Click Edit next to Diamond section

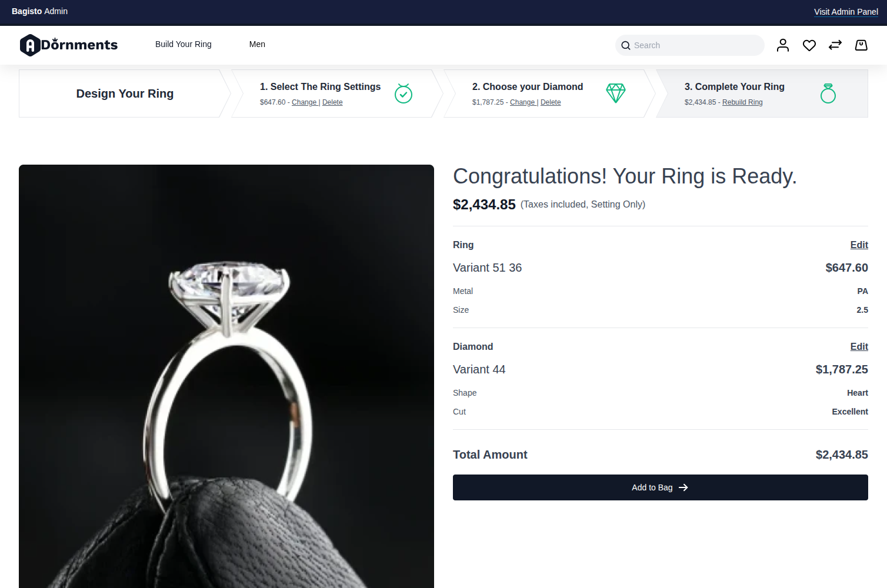[x=859, y=346]
